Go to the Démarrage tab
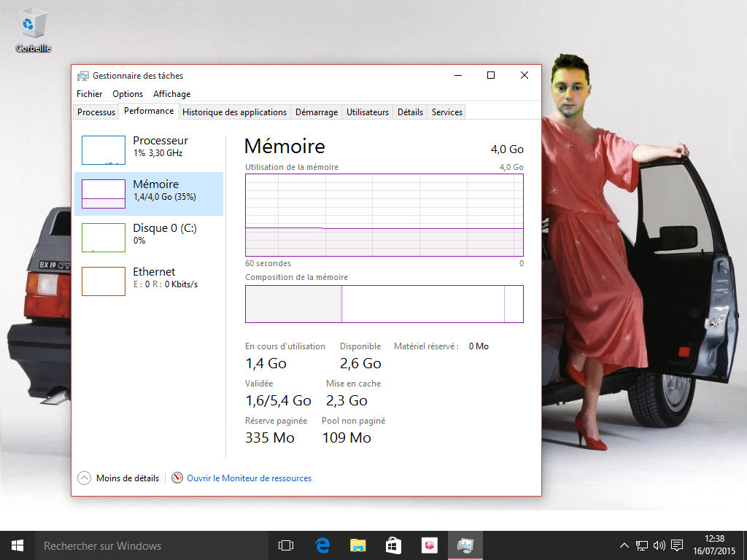 pyautogui.click(x=317, y=112)
